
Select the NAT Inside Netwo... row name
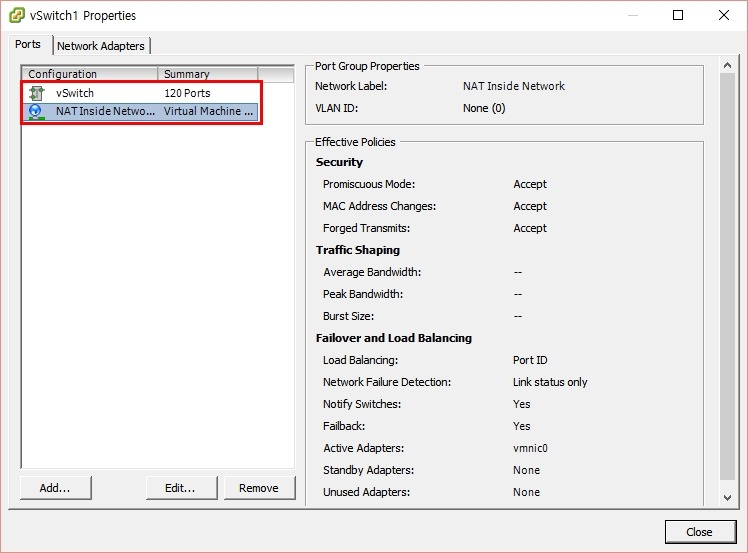(105, 111)
